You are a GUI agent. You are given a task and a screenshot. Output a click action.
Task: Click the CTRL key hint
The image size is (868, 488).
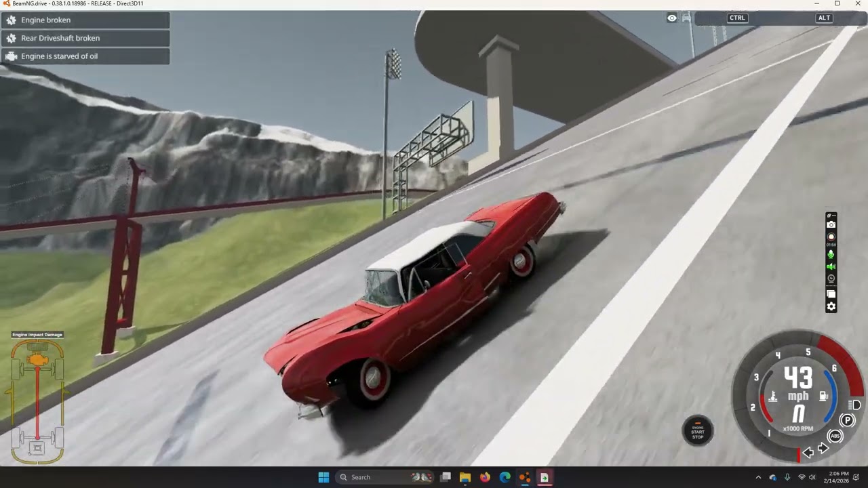coord(737,18)
